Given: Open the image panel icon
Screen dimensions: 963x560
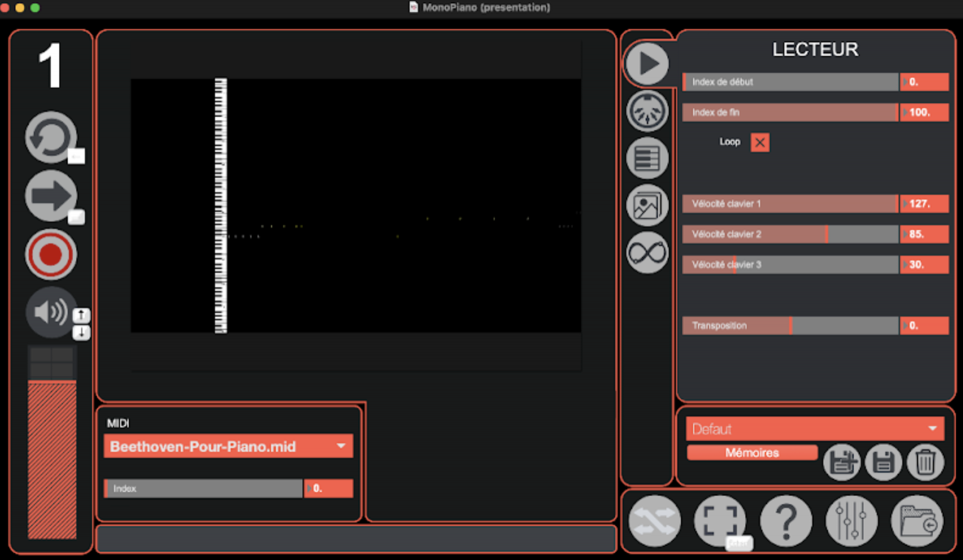Looking at the screenshot, I should [x=647, y=205].
